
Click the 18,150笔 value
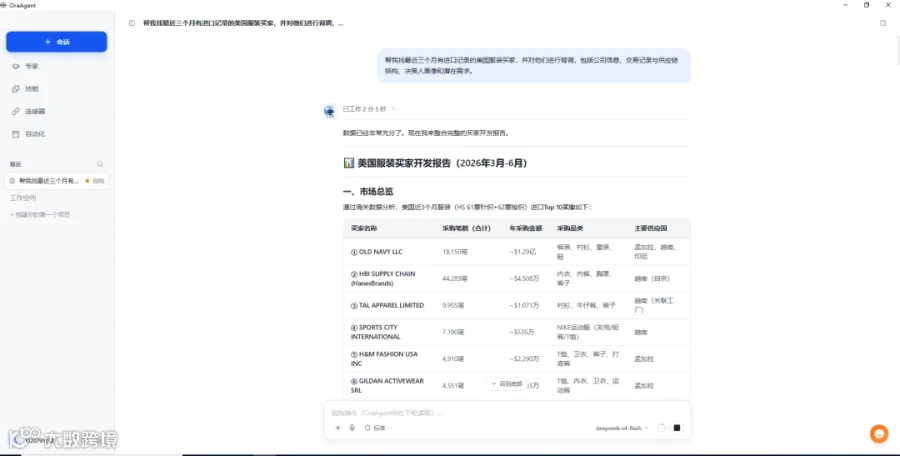point(455,252)
